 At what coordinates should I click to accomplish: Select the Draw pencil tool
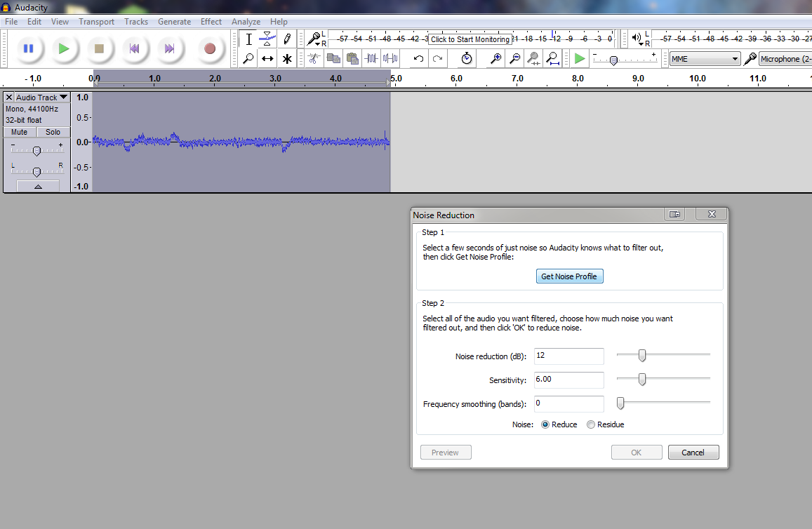286,39
